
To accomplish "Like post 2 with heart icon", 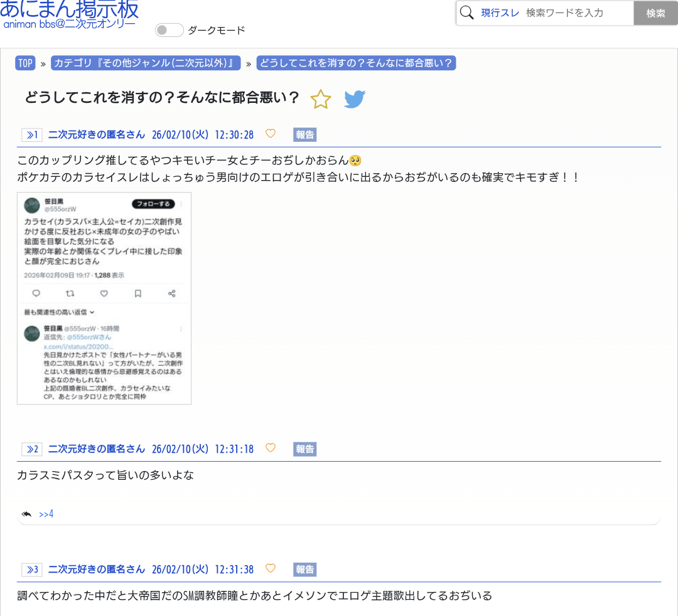I will [x=271, y=448].
